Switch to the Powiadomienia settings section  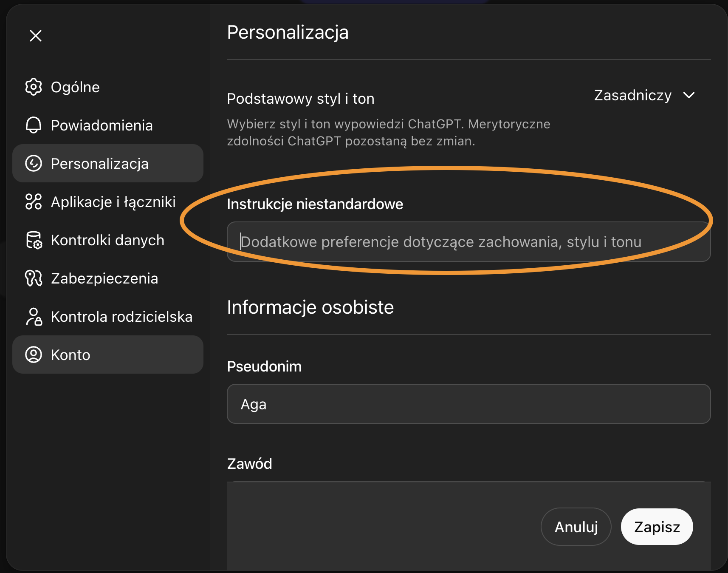pyautogui.click(x=102, y=125)
